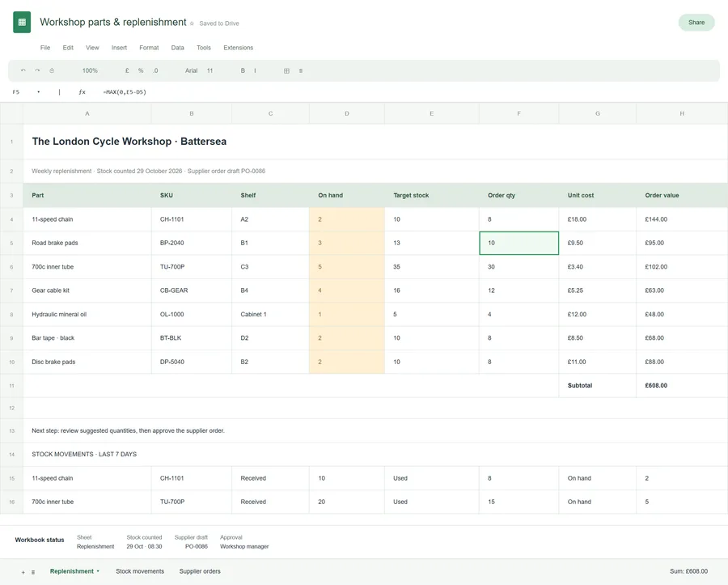Open the zoom level 100% dropdown

pos(90,70)
